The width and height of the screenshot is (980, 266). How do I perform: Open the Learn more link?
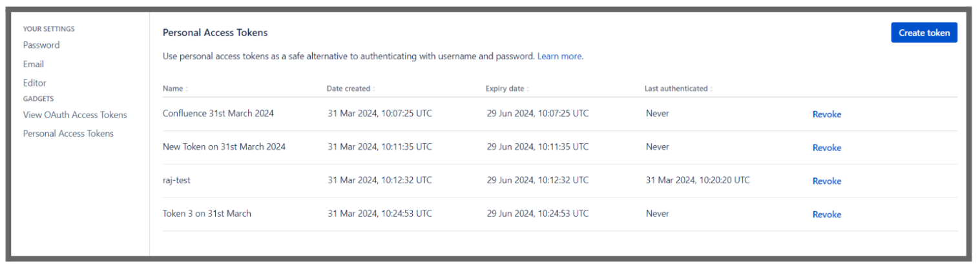[559, 57]
